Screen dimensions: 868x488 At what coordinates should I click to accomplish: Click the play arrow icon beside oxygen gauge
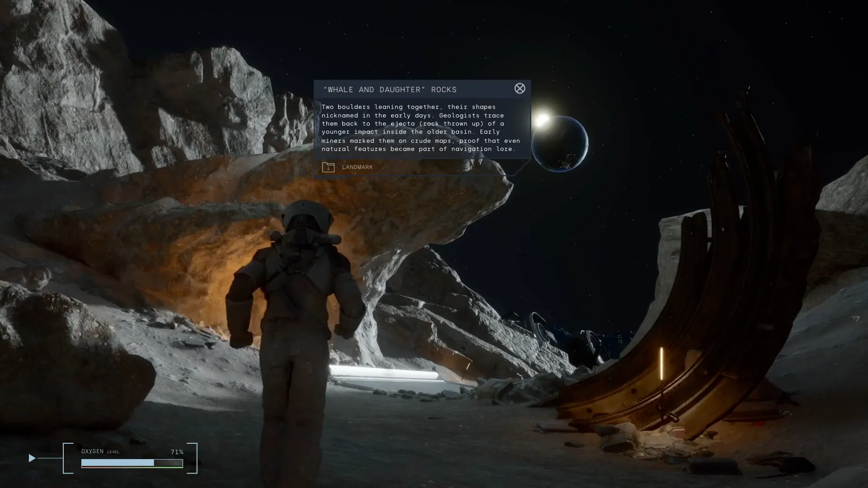click(x=32, y=458)
